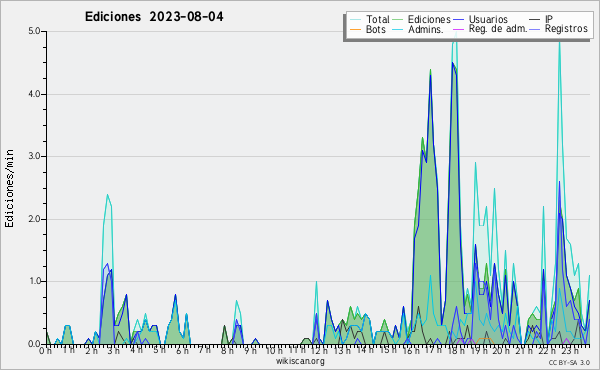
Task: Click the Usuarios legend label
Action: pos(488,19)
